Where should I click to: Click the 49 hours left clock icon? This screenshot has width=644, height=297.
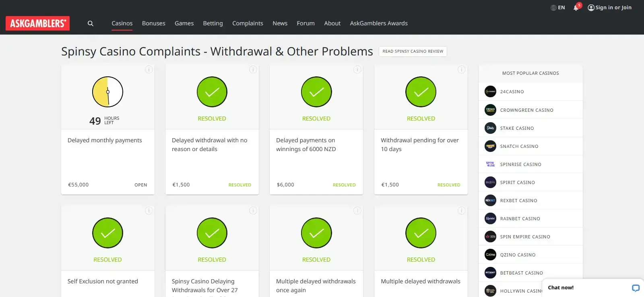click(107, 92)
